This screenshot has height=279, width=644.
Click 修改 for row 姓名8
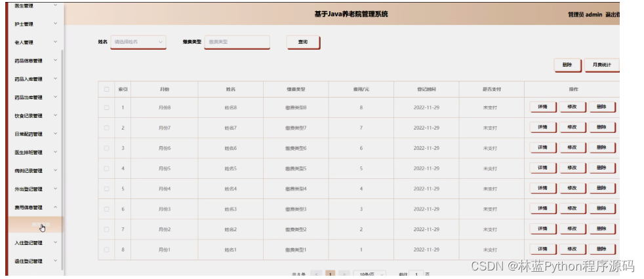pos(572,107)
